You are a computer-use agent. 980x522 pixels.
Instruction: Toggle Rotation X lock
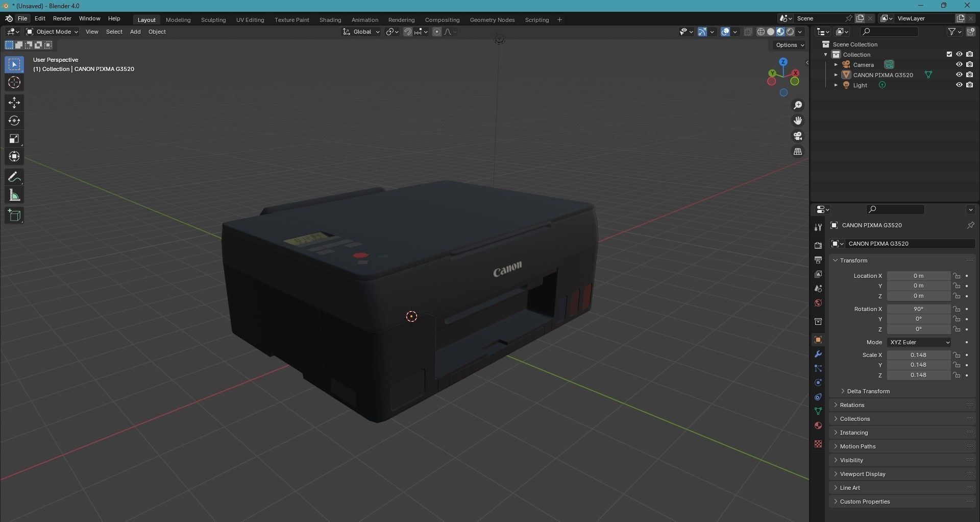(x=957, y=309)
